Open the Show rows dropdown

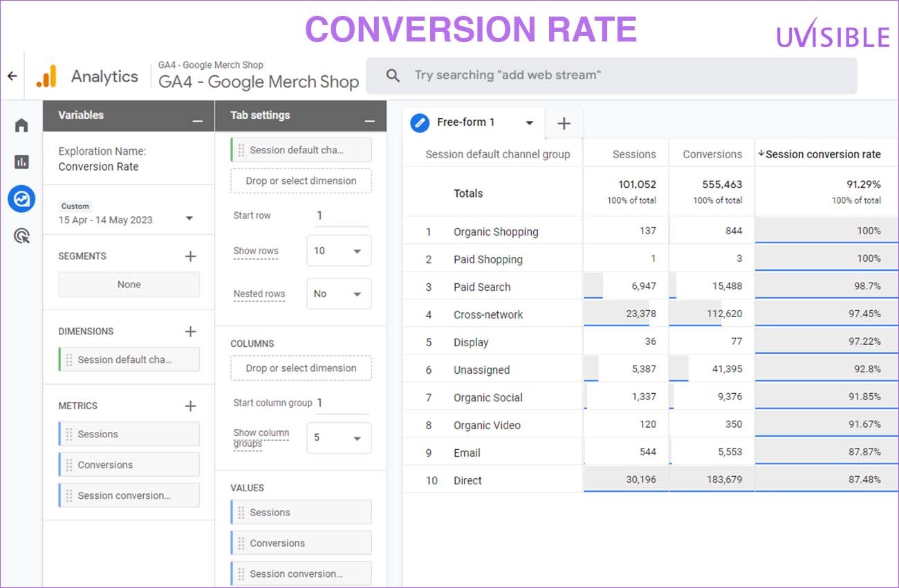click(339, 251)
